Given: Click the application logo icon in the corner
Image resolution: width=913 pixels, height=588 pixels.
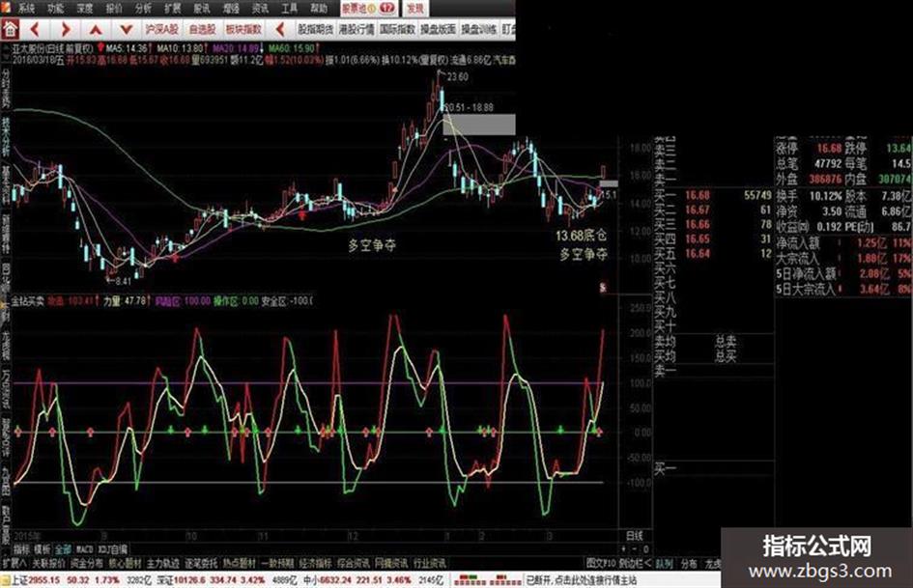Looking at the screenshot, I should (5, 8).
